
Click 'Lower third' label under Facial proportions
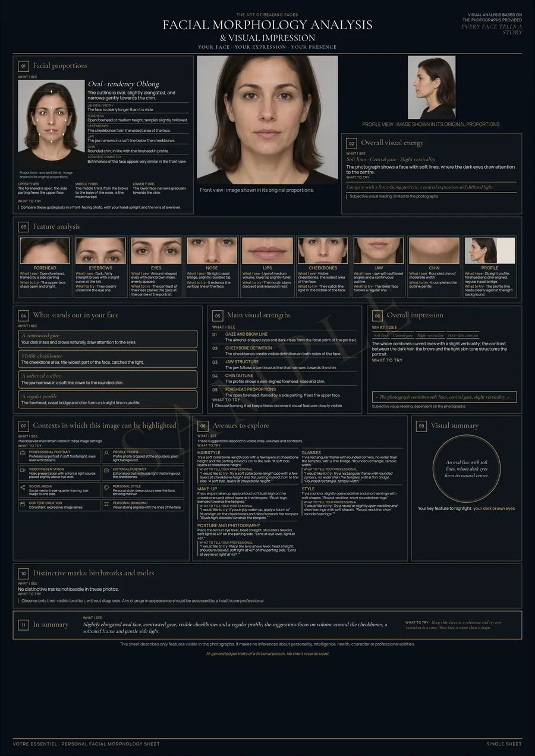[143, 184]
